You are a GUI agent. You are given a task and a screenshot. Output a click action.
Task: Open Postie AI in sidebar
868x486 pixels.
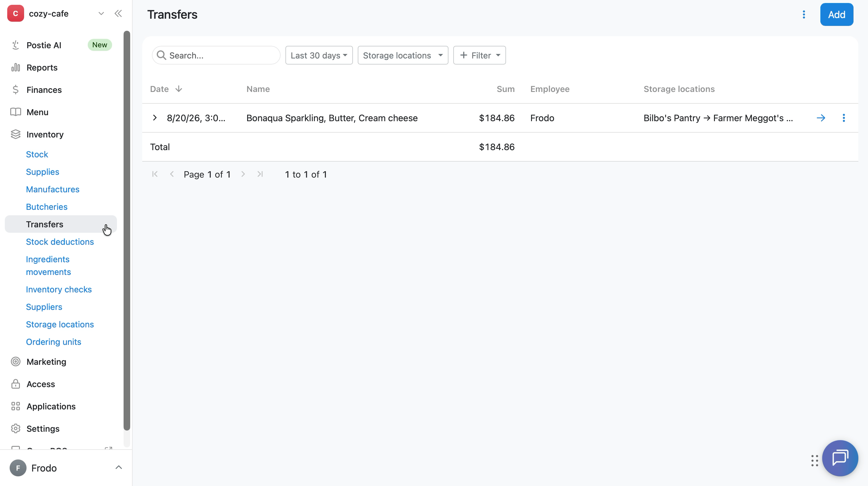44,45
